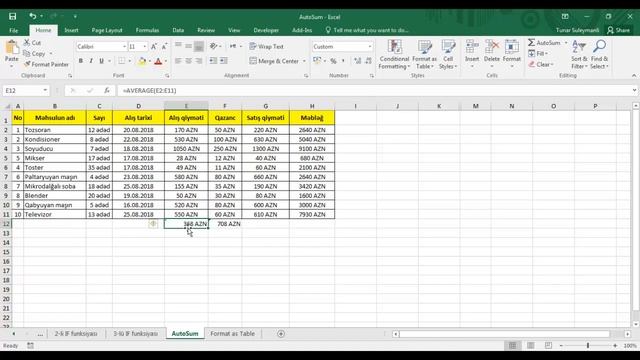Viewport: 640px width, 360px height.
Task: Open Cell Styles gallery
Action: point(448,55)
